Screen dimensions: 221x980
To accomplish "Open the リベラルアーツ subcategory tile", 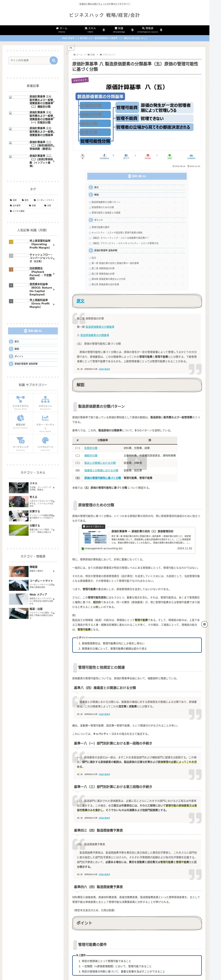I will coord(45,443).
